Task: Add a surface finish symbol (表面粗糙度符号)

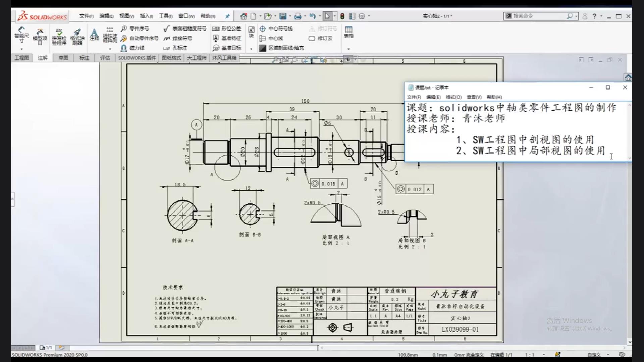Action: tap(185, 28)
